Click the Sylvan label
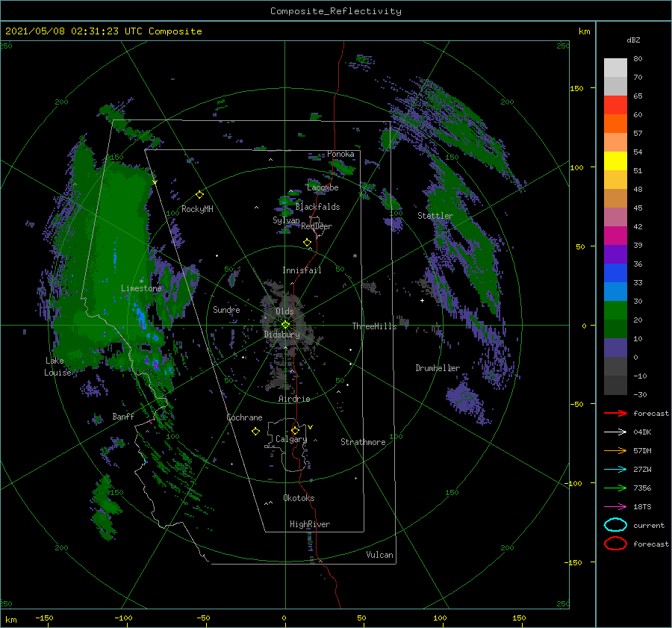Screen dimensions: 672x628 (x=286, y=220)
